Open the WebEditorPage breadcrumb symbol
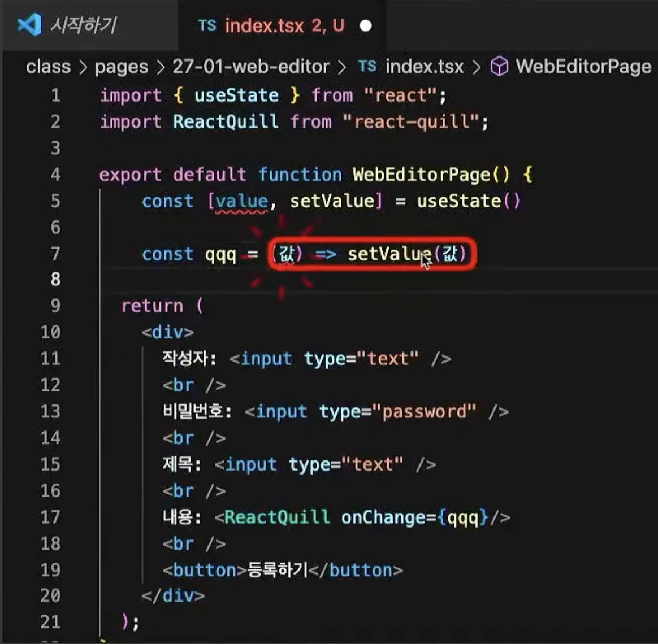The height and width of the screenshot is (644, 658). point(583,67)
